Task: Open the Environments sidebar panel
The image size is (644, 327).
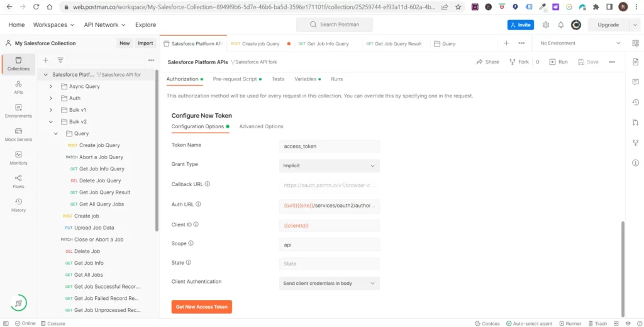Action: [x=18, y=111]
